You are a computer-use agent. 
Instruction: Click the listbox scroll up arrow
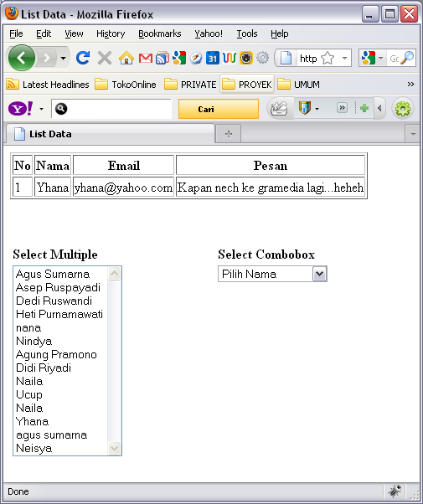(x=114, y=274)
